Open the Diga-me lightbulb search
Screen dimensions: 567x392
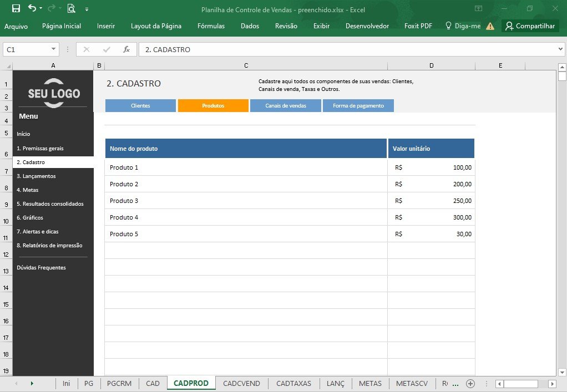click(463, 26)
